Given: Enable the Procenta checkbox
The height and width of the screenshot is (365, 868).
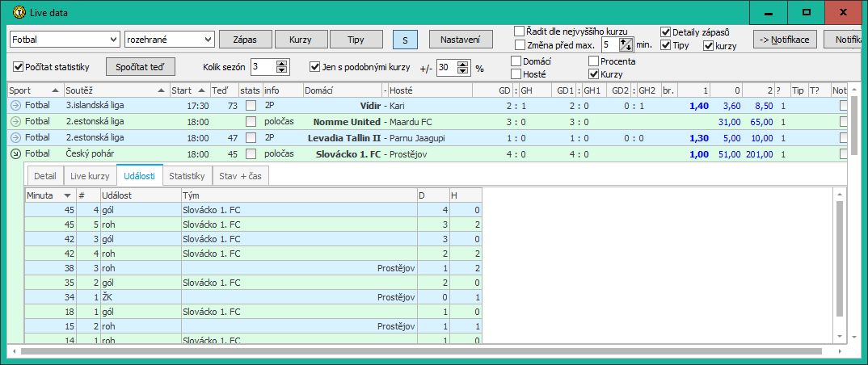Looking at the screenshot, I should (593, 61).
